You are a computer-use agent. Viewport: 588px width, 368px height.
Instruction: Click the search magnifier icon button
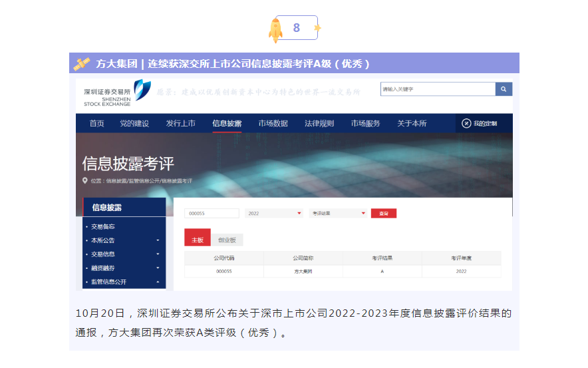pyautogui.click(x=504, y=89)
